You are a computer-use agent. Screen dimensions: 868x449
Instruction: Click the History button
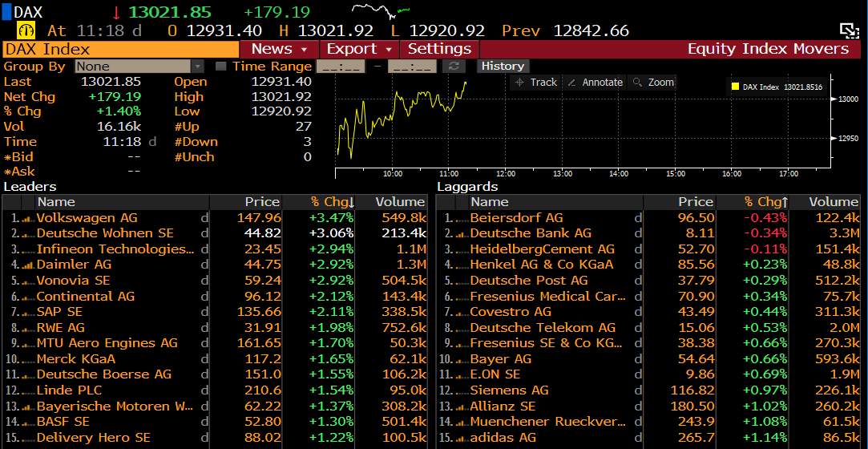tap(503, 67)
